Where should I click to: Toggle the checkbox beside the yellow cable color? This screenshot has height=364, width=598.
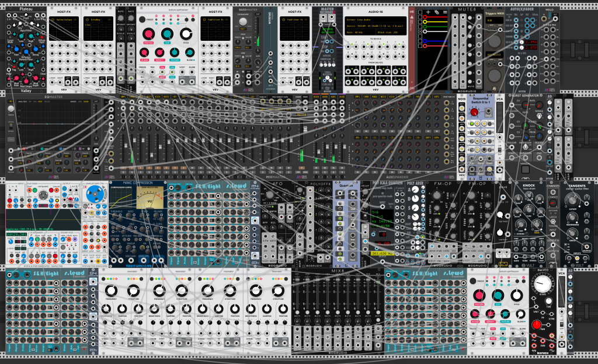pyautogui.click(x=420, y=22)
